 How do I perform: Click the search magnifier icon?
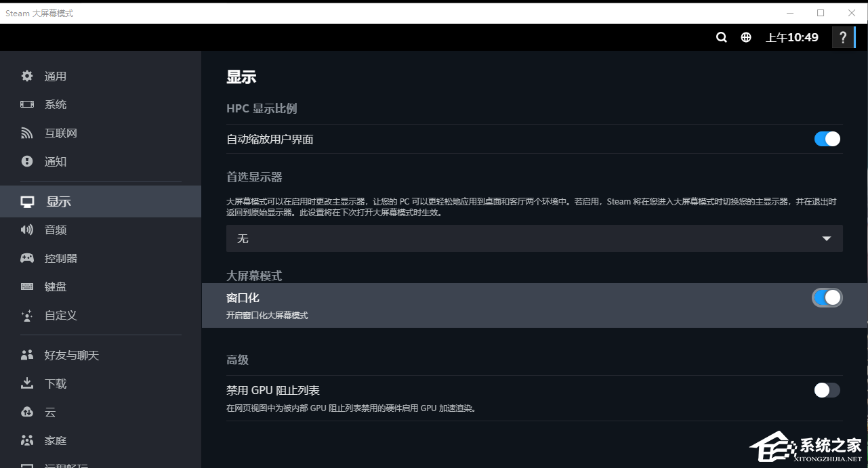coord(722,37)
